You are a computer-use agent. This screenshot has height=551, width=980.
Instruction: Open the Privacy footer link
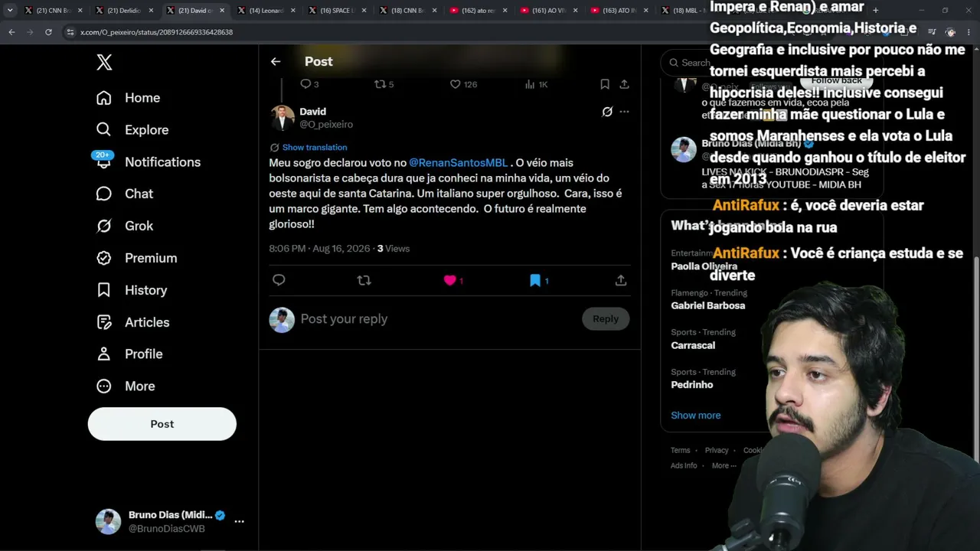[x=717, y=450]
